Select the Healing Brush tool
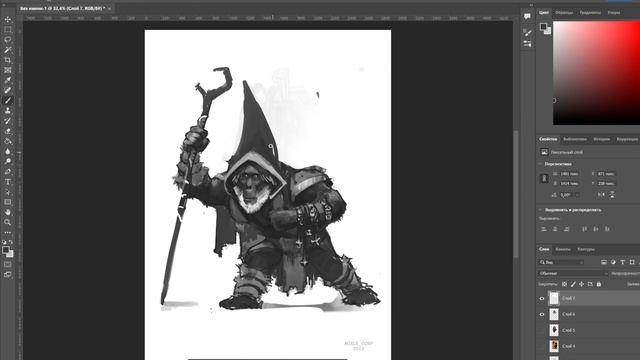 click(8, 90)
